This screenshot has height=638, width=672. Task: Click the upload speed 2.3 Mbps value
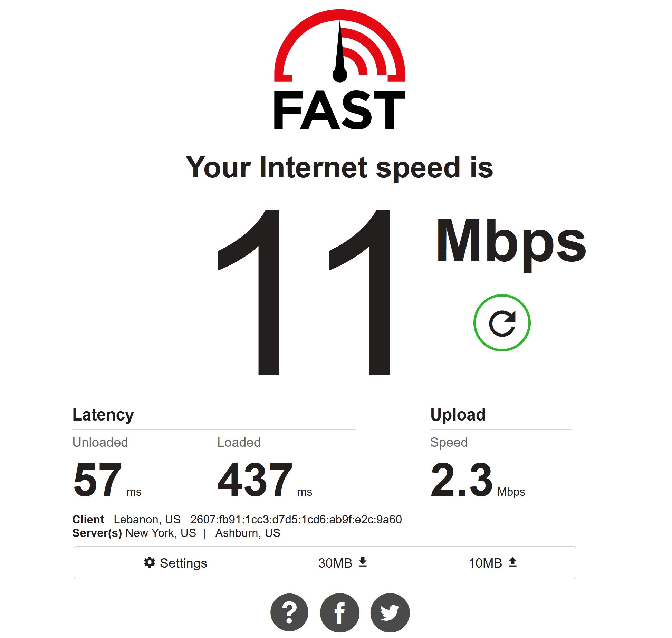tap(478, 480)
